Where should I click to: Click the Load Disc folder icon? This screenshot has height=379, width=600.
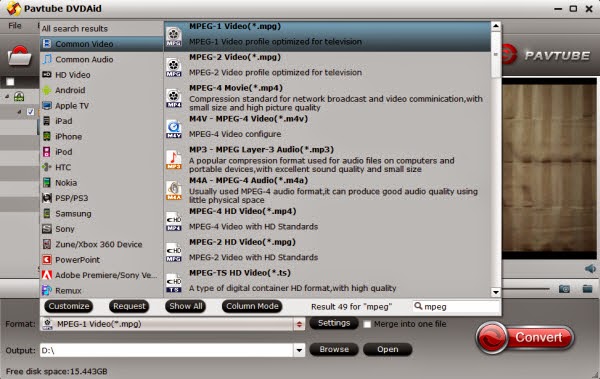point(19,56)
